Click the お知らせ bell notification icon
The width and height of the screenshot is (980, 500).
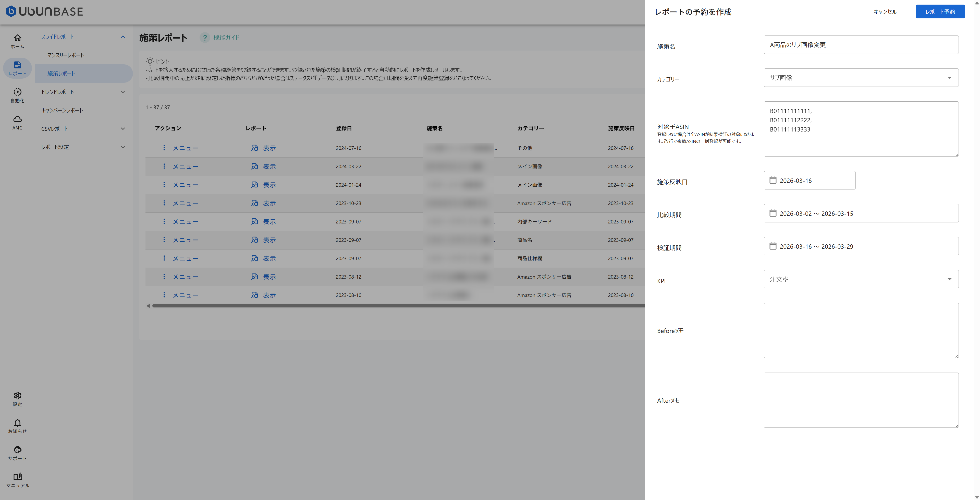[17, 423]
